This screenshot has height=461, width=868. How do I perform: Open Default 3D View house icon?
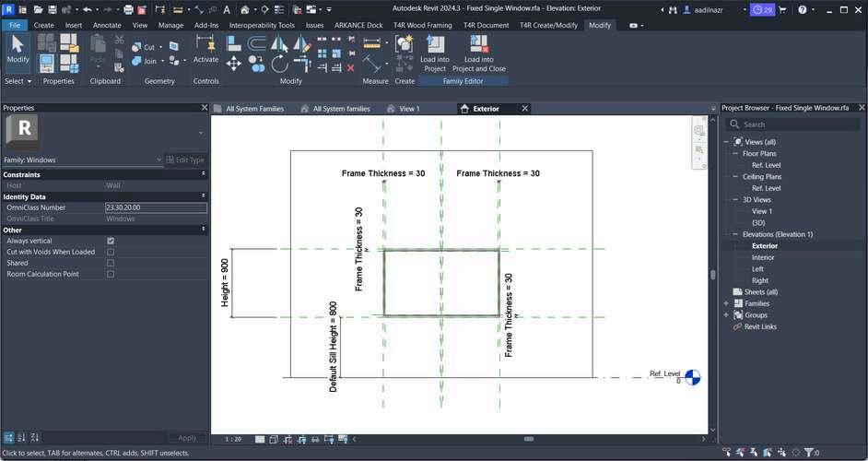pyautogui.click(x=245, y=10)
